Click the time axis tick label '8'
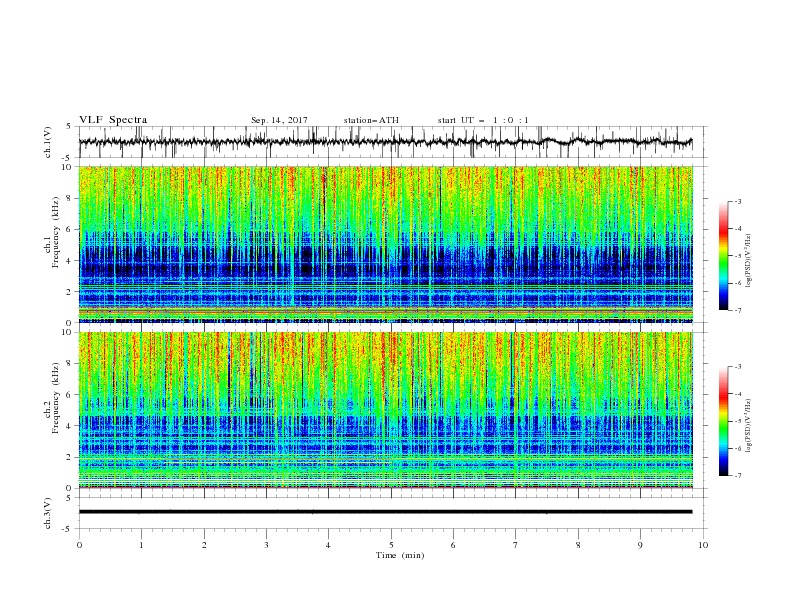The width and height of the screenshot is (792, 612). tap(578, 545)
